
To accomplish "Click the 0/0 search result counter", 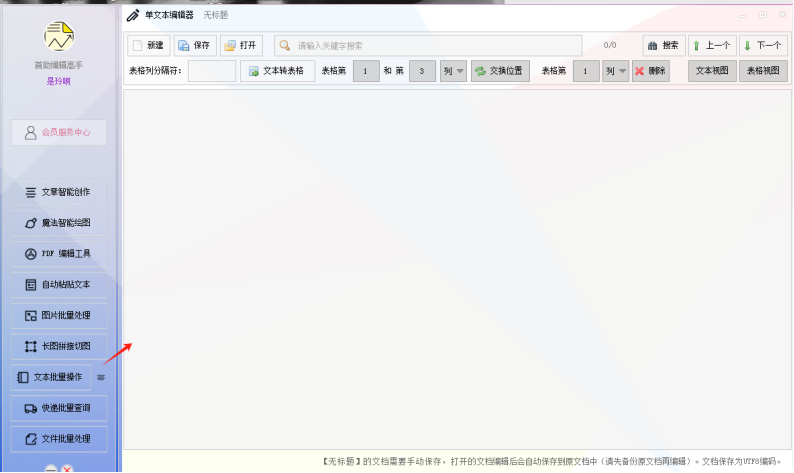I will pyautogui.click(x=610, y=45).
